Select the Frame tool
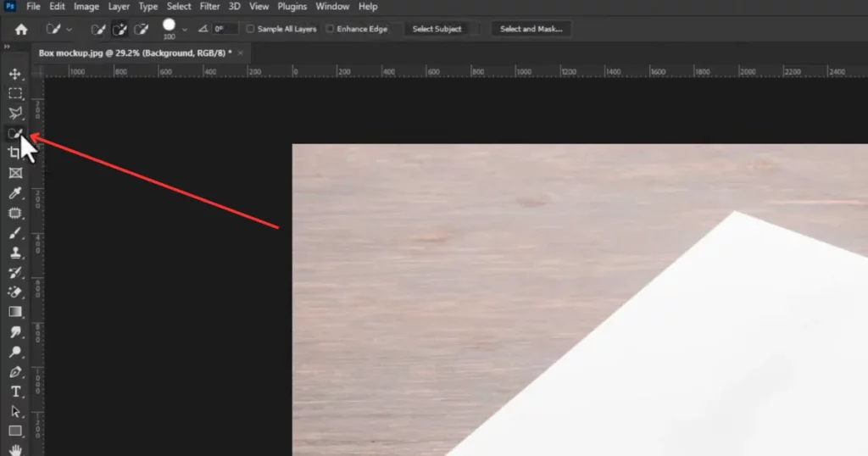 15,173
